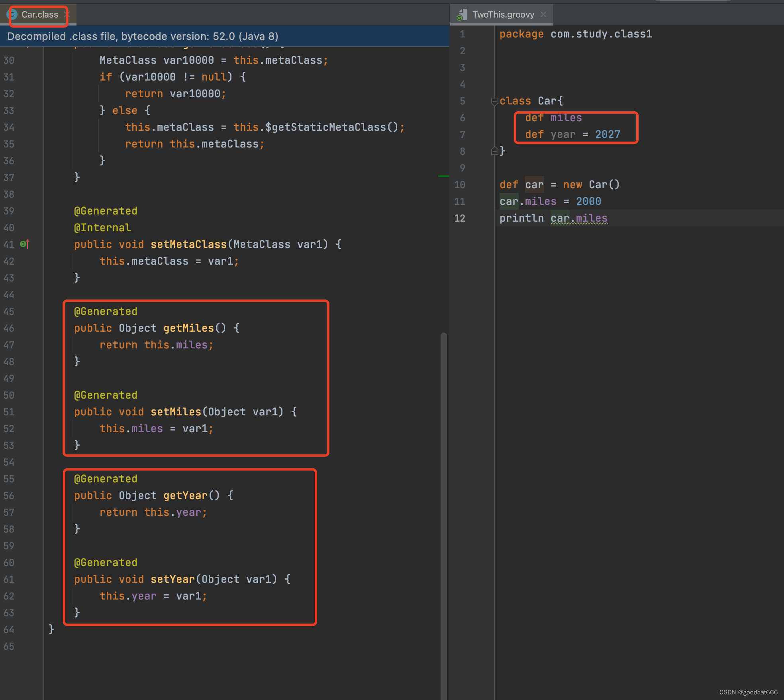Switch to the Car.class tab
784x700 pixels.
[39, 15]
